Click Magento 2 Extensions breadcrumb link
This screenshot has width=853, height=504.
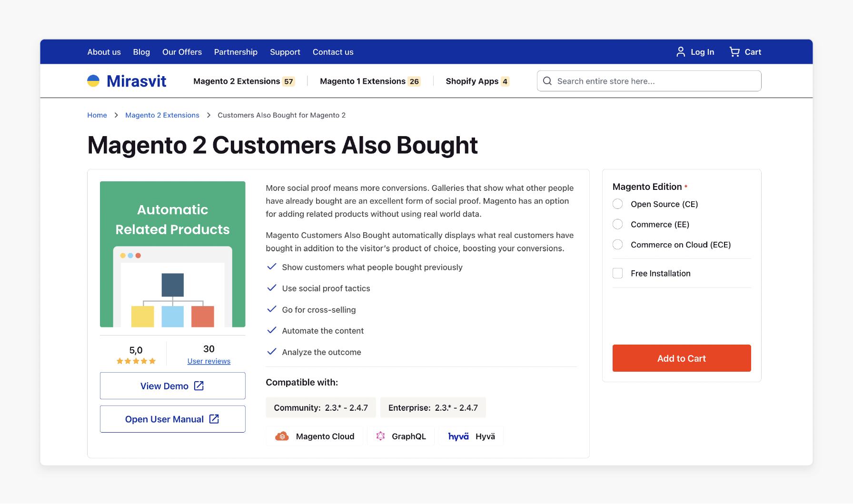point(162,115)
